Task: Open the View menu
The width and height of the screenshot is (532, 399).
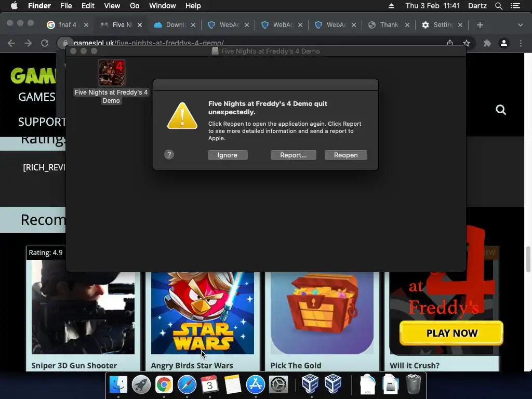Action: point(112,6)
